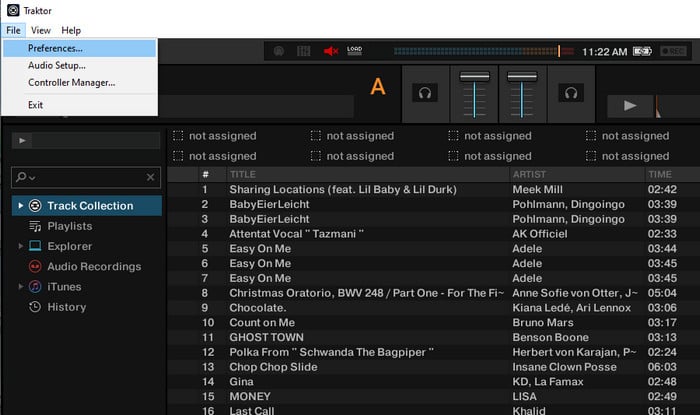The image size is (700, 415).
Task: Select the deck A letter
Action: tap(378, 87)
